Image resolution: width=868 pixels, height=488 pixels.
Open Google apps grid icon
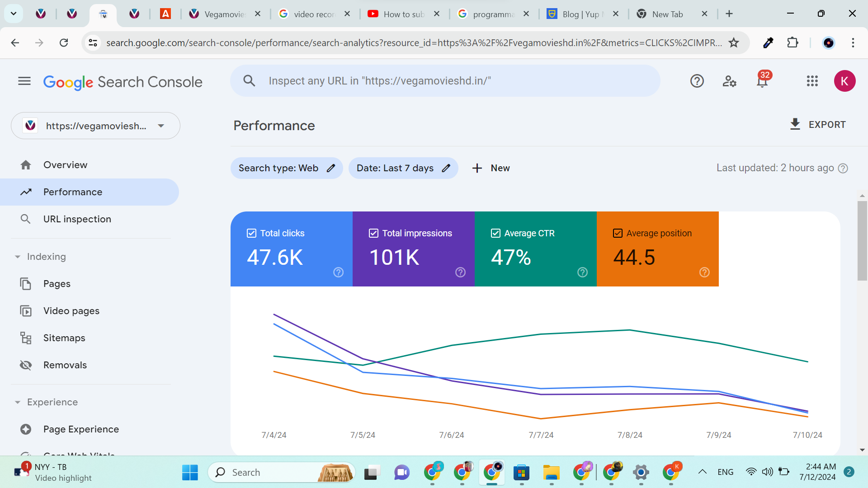[x=812, y=81]
